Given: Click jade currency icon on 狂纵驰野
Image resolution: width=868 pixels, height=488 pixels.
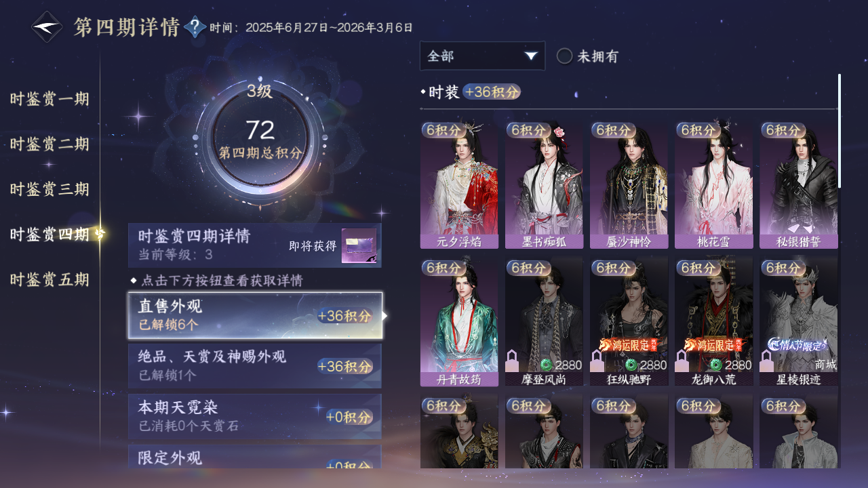Looking at the screenshot, I should coord(631,365).
